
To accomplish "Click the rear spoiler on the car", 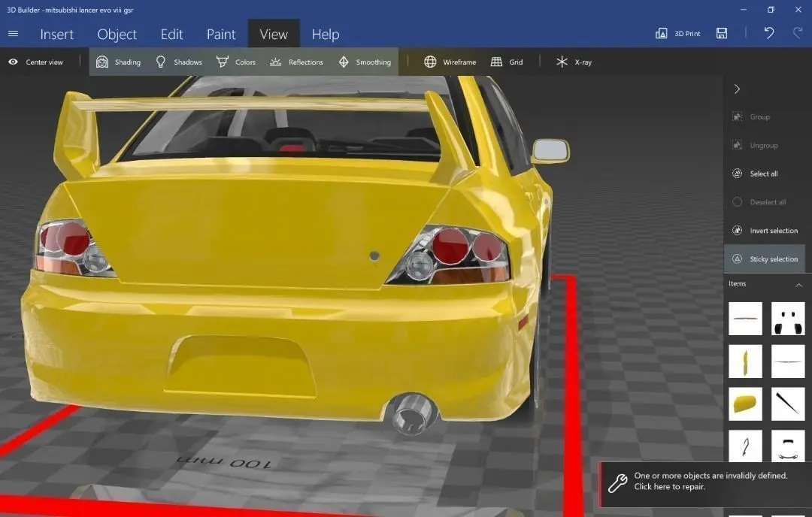I will (254, 105).
